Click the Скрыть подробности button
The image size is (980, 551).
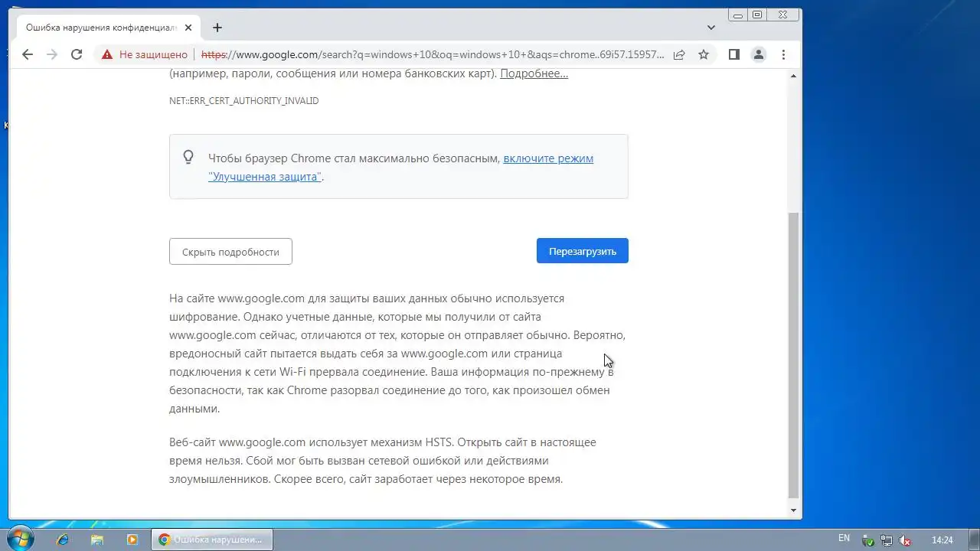coord(230,252)
